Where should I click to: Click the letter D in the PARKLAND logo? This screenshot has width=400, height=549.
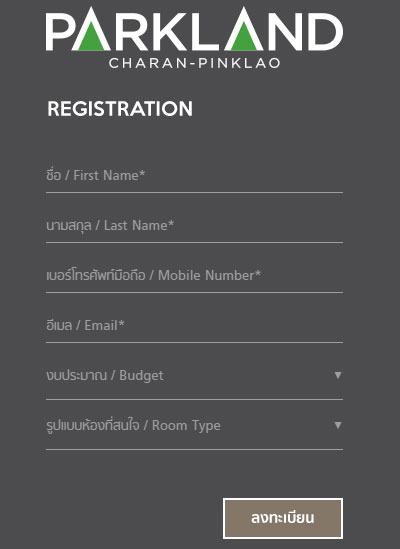pyautogui.click(x=326, y=32)
